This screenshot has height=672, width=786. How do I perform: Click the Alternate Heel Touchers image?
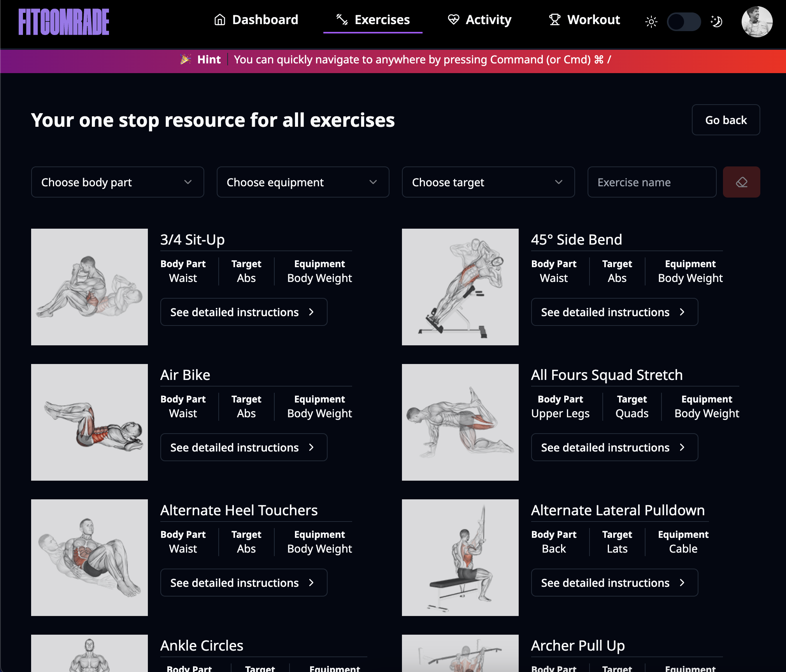point(89,558)
